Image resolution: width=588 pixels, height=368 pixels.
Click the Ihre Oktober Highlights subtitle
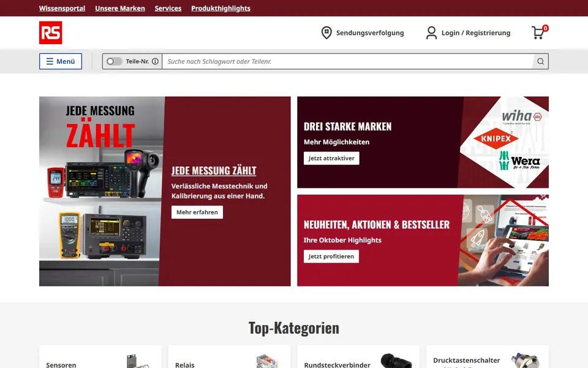[342, 240]
